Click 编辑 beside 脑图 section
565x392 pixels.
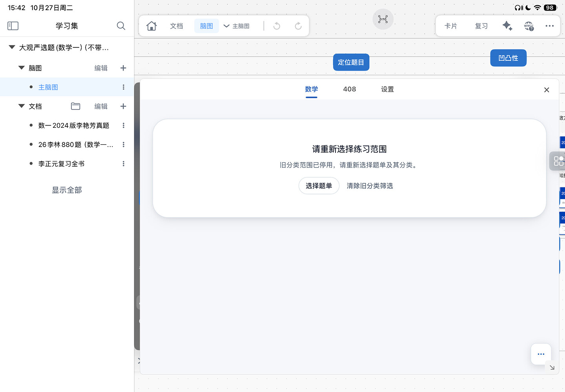coord(101,68)
